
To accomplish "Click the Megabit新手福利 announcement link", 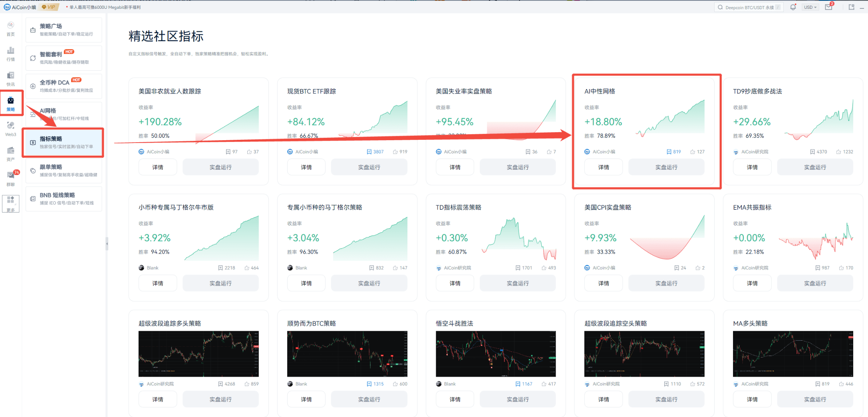I will point(105,7).
